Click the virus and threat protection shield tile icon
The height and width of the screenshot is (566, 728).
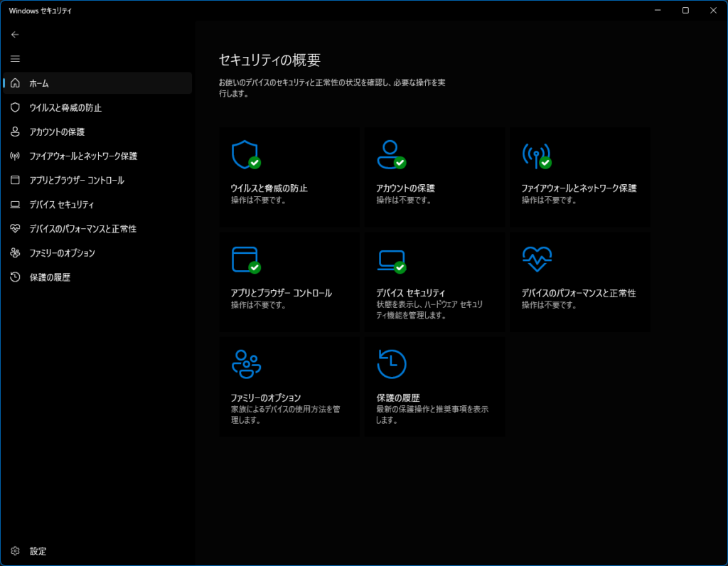(x=245, y=154)
